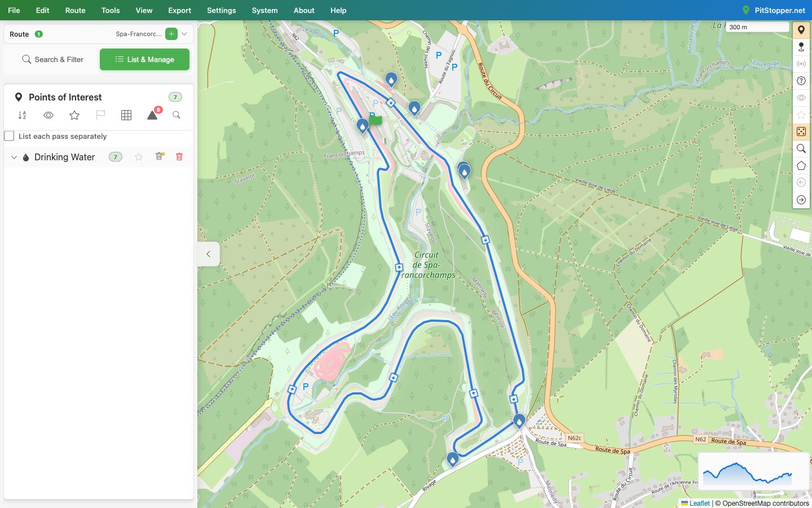Screen dimensions: 812x508
Task: Open the Export menu
Action: (x=179, y=10)
